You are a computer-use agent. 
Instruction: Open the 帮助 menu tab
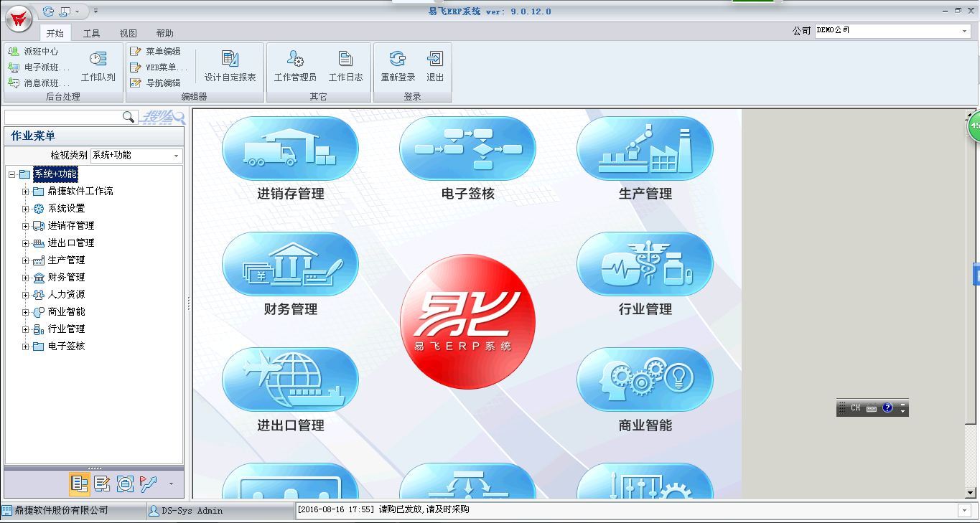click(x=164, y=32)
